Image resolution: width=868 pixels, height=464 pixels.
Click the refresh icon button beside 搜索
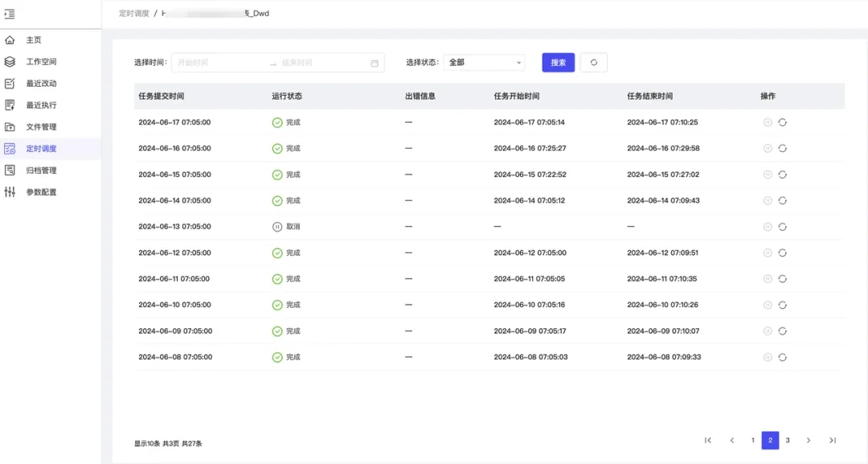pyautogui.click(x=594, y=63)
